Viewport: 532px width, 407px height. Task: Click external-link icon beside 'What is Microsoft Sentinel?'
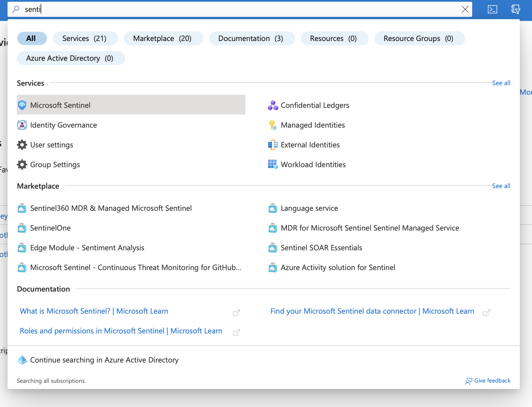[x=236, y=313]
